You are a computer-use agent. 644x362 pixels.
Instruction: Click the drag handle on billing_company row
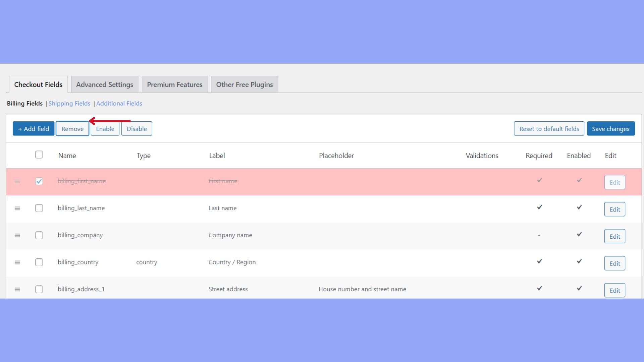pos(17,236)
